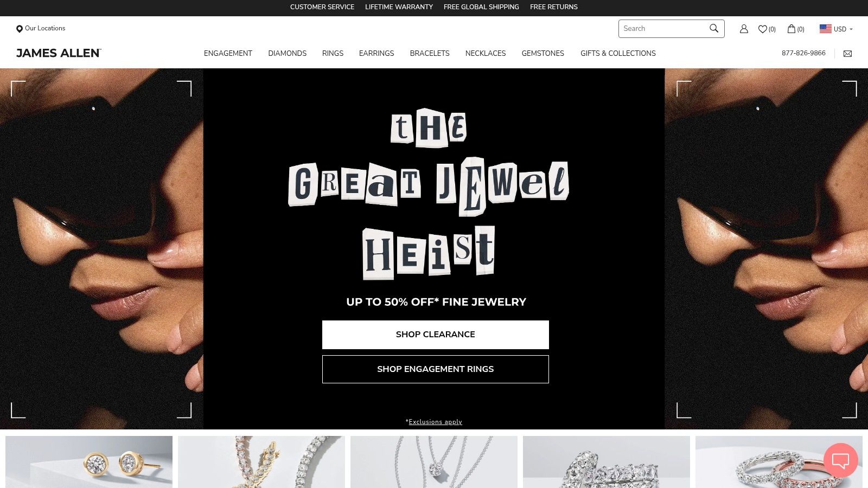Image resolution: width=868 pixels, height=488 pixels.
Task: Click Shop Engagement Rings button
Action: click(435, 369)
